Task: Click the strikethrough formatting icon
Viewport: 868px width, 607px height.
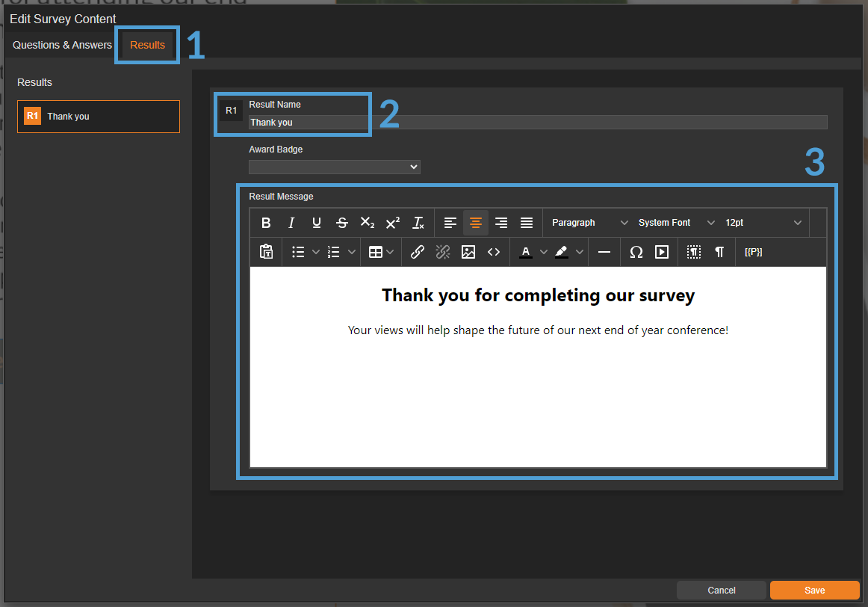Action: (x=342, y=223)
